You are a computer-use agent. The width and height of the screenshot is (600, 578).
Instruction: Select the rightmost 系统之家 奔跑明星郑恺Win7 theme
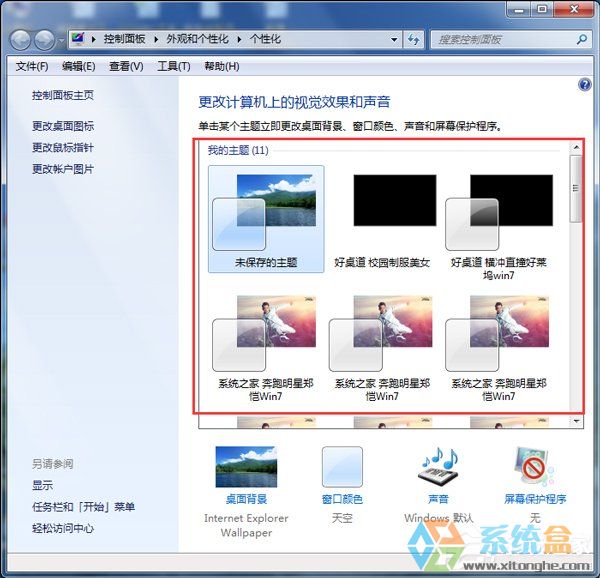click(499, 347)
